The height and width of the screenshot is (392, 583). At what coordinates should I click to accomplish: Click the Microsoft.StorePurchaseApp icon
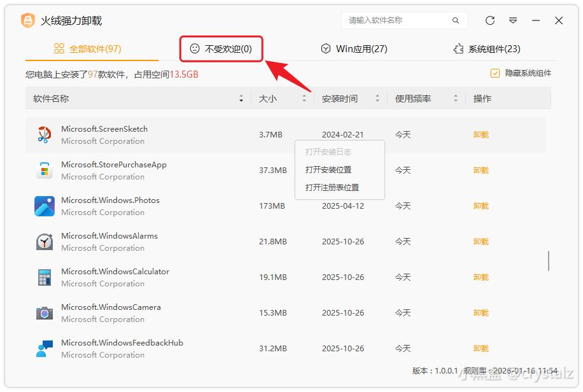(x=45, y=171)
